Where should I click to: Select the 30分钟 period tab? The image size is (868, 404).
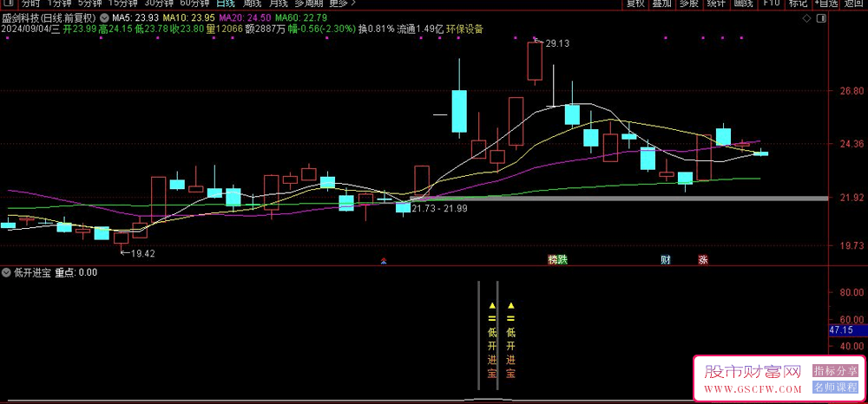[x=159, y=3]
